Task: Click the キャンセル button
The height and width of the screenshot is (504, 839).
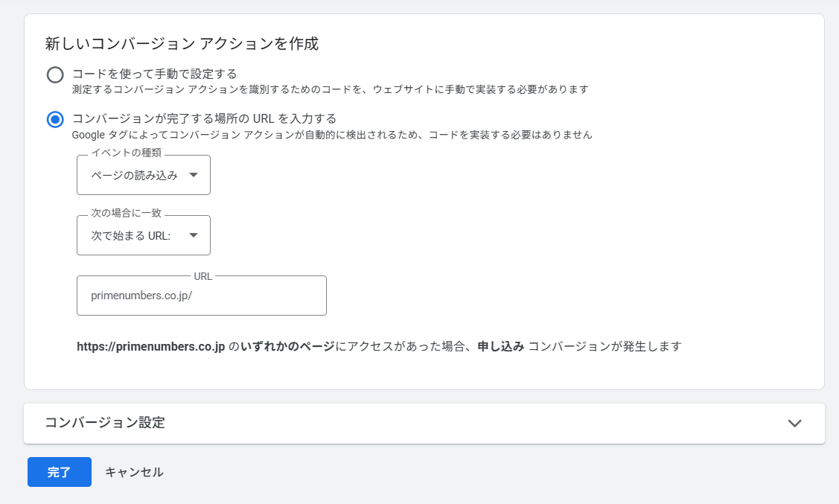Action: [x=134, y=472]
